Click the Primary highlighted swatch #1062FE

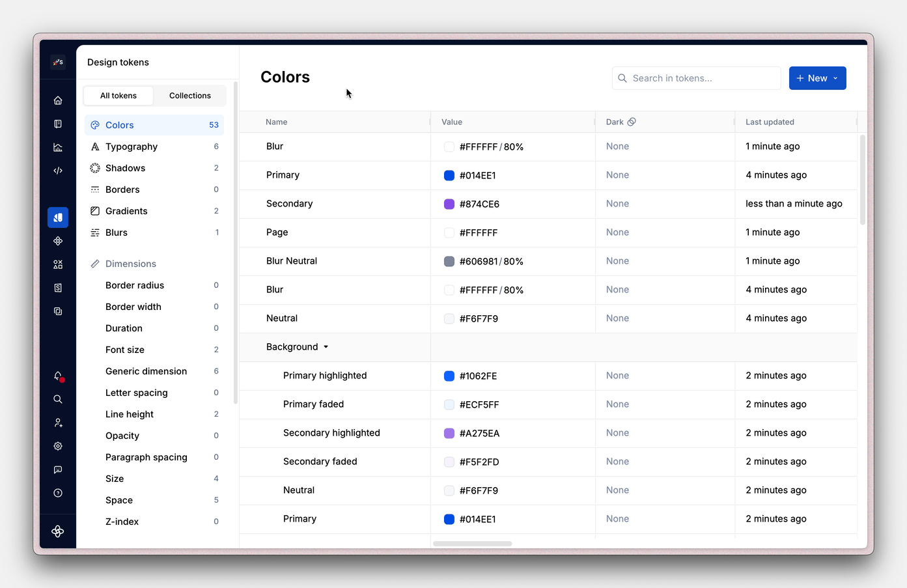(449, 376)
